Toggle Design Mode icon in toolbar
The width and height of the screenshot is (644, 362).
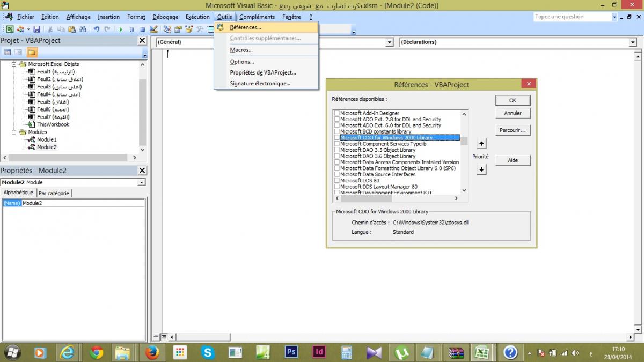pyautogui.click(x=153, y=29)
